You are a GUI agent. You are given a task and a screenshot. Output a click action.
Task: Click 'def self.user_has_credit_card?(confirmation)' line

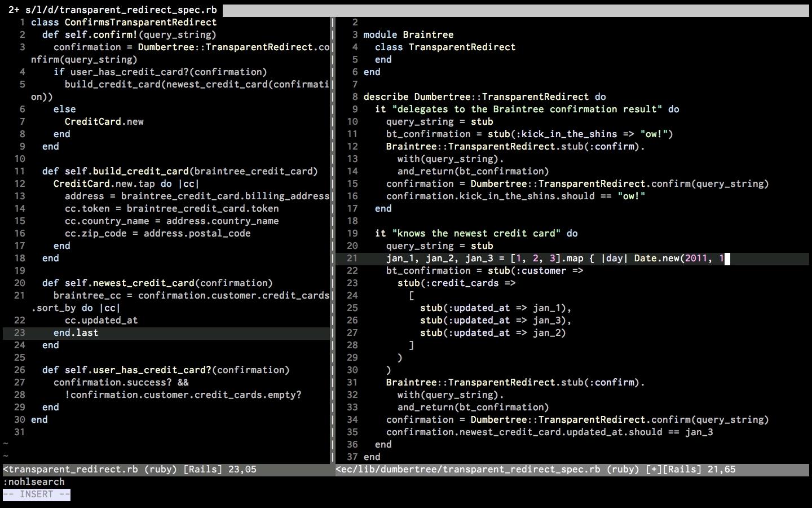pos(166,370)
